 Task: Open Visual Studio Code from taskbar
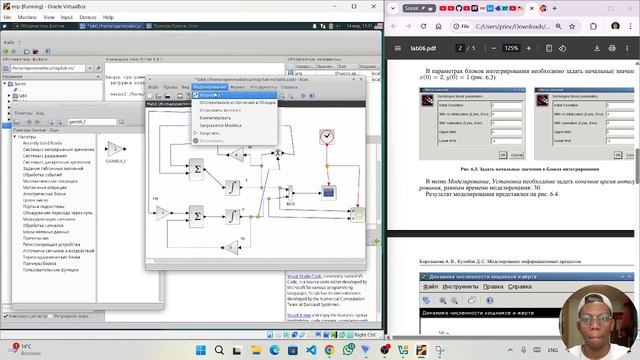311,350
